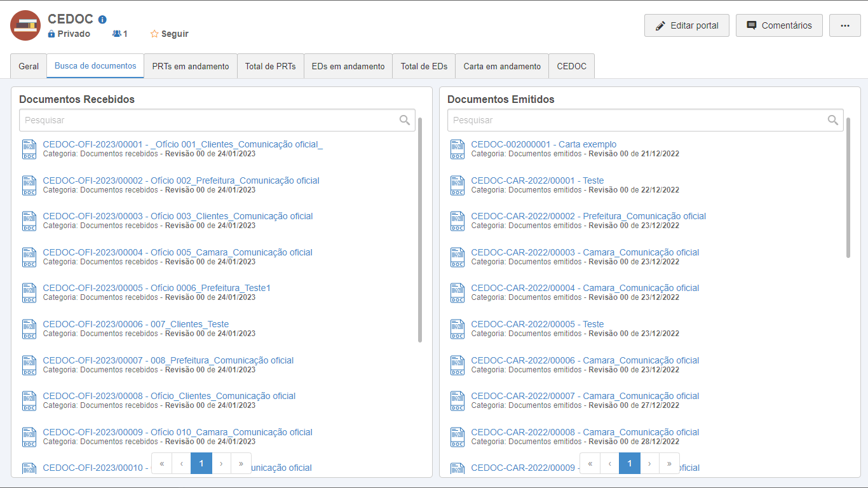Screen dimensions: 868x488
Task: Open the three-dots more options menu
Action: click(845, 25)
